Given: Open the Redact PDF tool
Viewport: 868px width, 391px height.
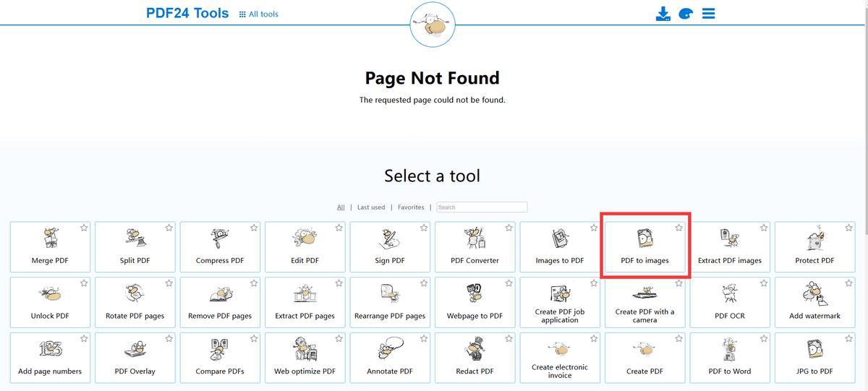Looking at the screenshot, I should click(475, 358).
